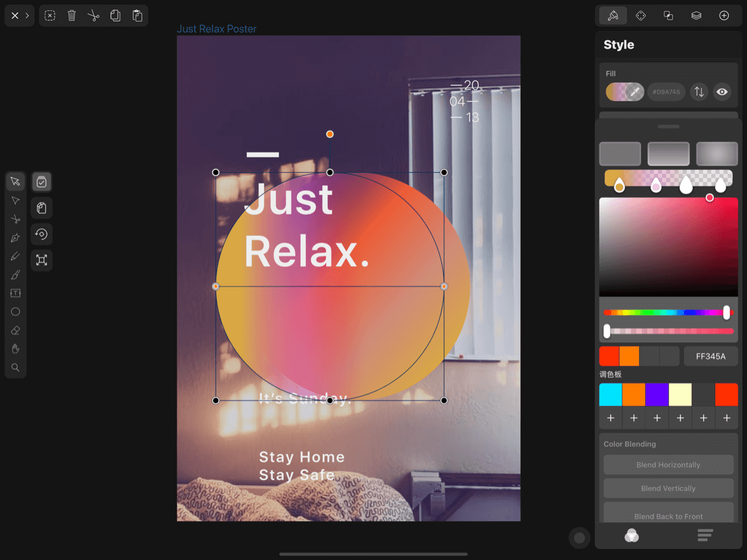The width and height of the screenshot is (747, 560).
Task: Pick the red recent color swatch
Action: [x=609, y=357]
